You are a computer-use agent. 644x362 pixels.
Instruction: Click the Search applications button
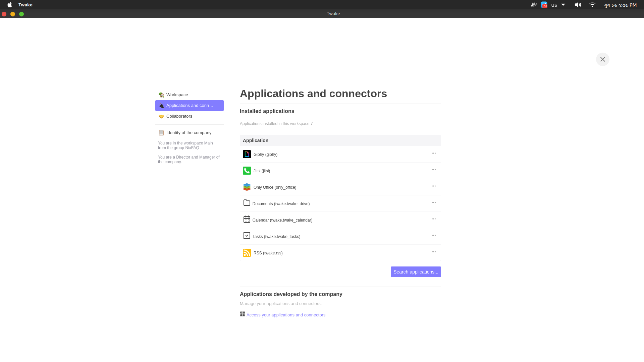click(x=416, y=272)
